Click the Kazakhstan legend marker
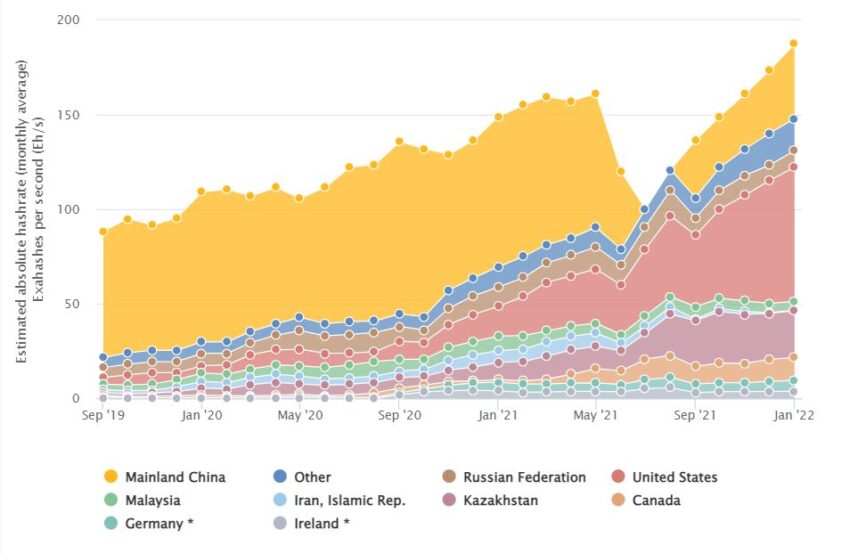Viewport: 850px width, 554px height. (449, 500)
